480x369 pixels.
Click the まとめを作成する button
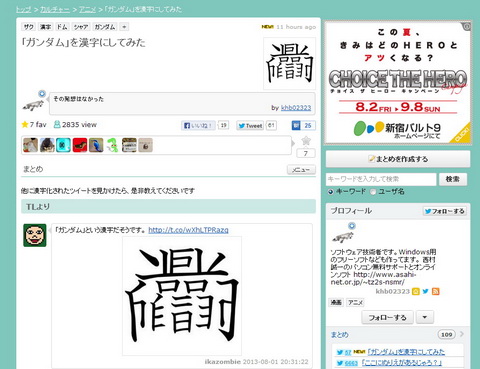398,159
